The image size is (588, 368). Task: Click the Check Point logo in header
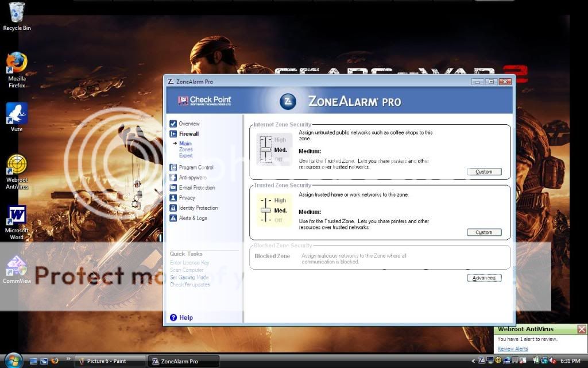click(x=205, y=101)
